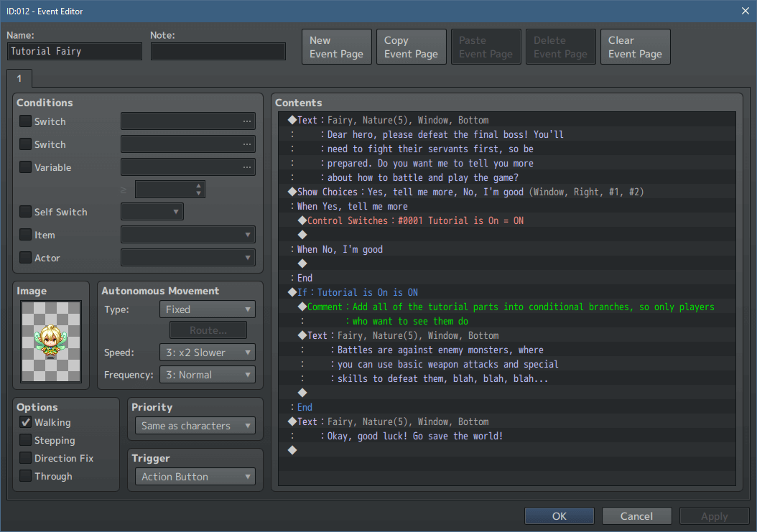Enable Direction Fix movement
Screen dimensions: 757x532
point(24,458)
